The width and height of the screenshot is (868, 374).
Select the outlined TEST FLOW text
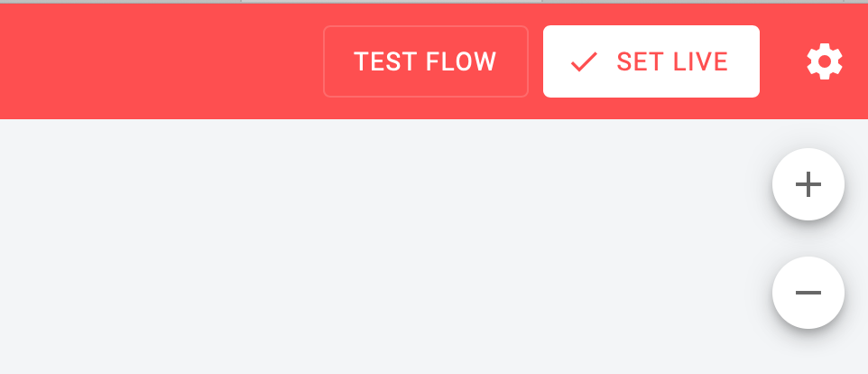coord(425,61)
